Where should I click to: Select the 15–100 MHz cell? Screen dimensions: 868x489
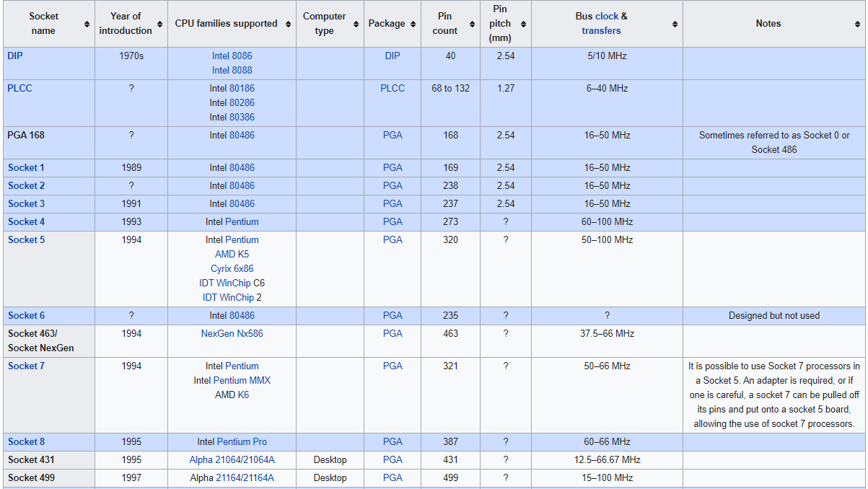[x=608, y=478]
